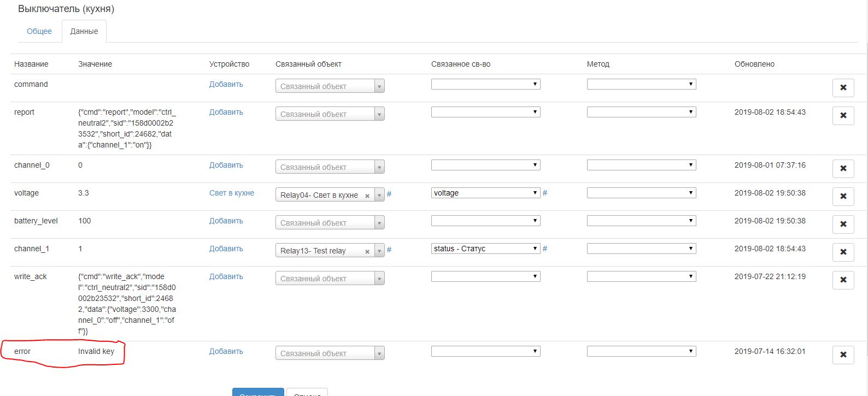Delete the battery_level row with X
Image resolution: width=868 pixels, height=396 pixels.
pyautogui.click(x=843, y=224)
